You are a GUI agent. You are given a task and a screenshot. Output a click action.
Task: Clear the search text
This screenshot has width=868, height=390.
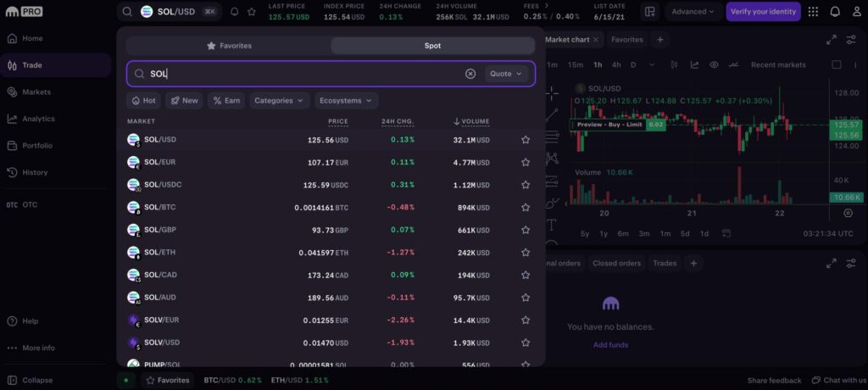click(470, 74)
